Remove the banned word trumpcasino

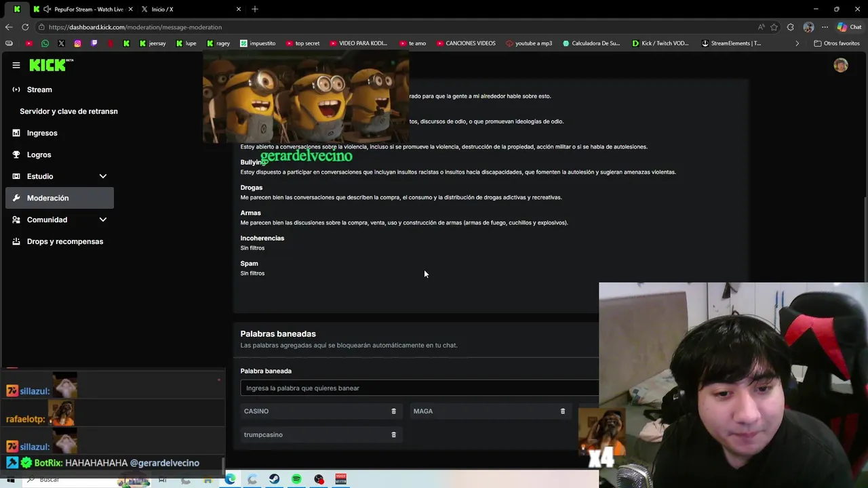393,435
